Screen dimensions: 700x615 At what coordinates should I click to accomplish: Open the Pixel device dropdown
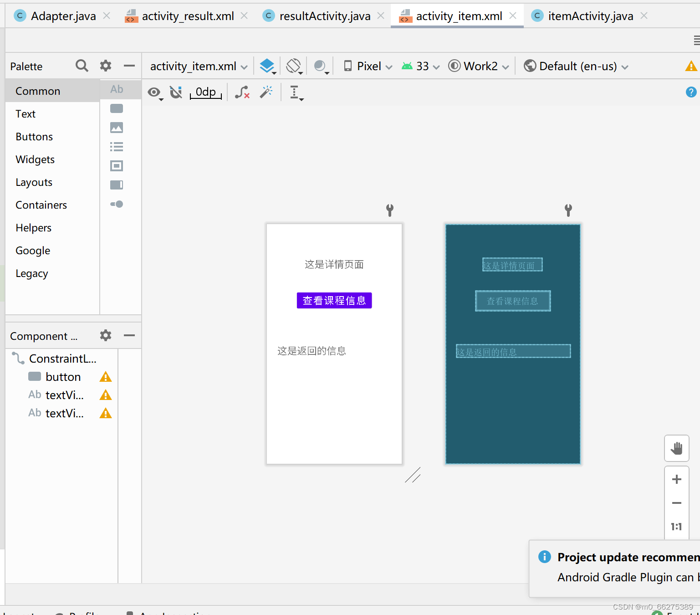367,66
